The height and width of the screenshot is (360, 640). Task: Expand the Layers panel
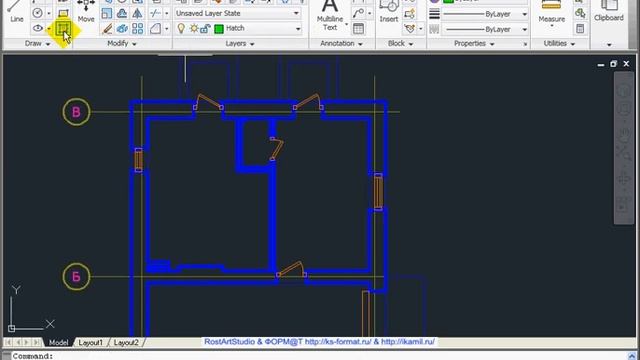[x=240, y=43]
